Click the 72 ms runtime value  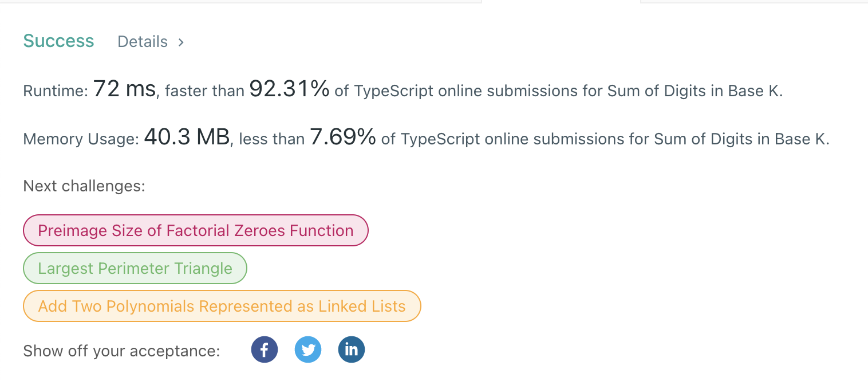124,89
